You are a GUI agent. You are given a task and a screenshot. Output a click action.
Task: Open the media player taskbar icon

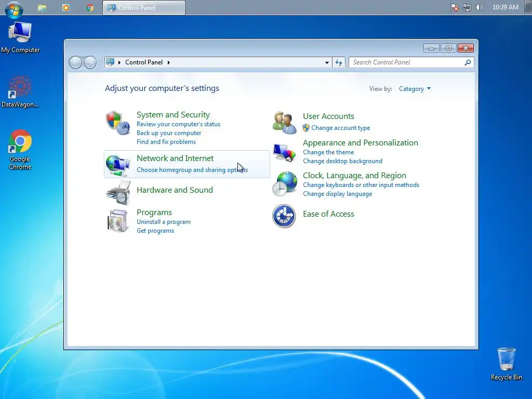point(66,7)
